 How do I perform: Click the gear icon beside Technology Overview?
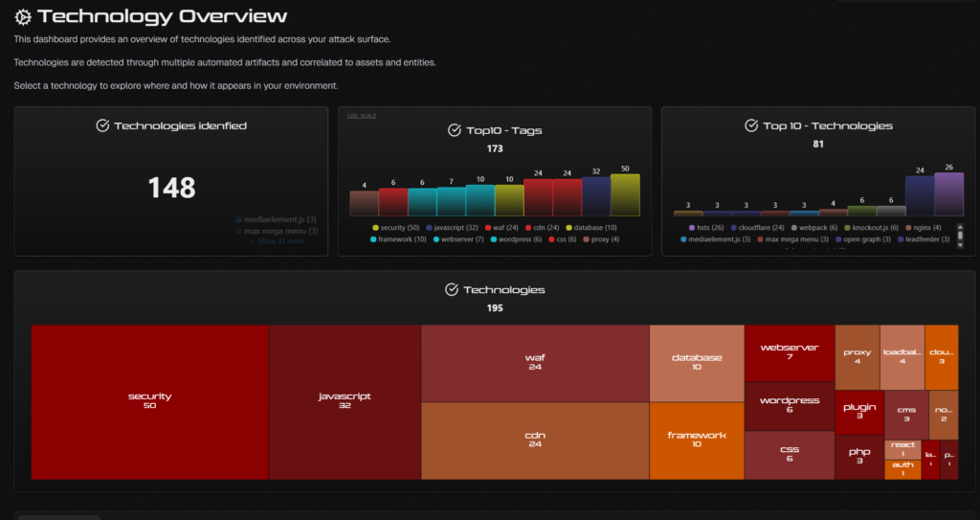(x=23, y=17)
